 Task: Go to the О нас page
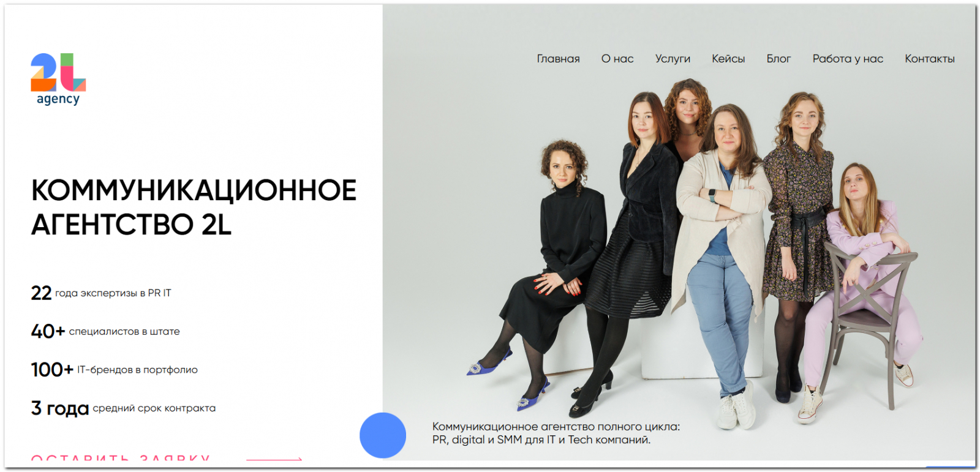[617, 59]
